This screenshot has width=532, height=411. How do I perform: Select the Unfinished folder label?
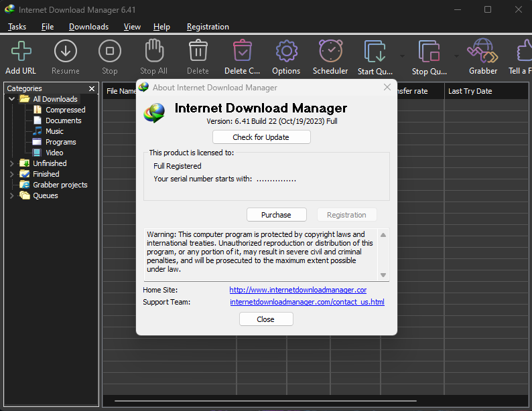point(50,163)
